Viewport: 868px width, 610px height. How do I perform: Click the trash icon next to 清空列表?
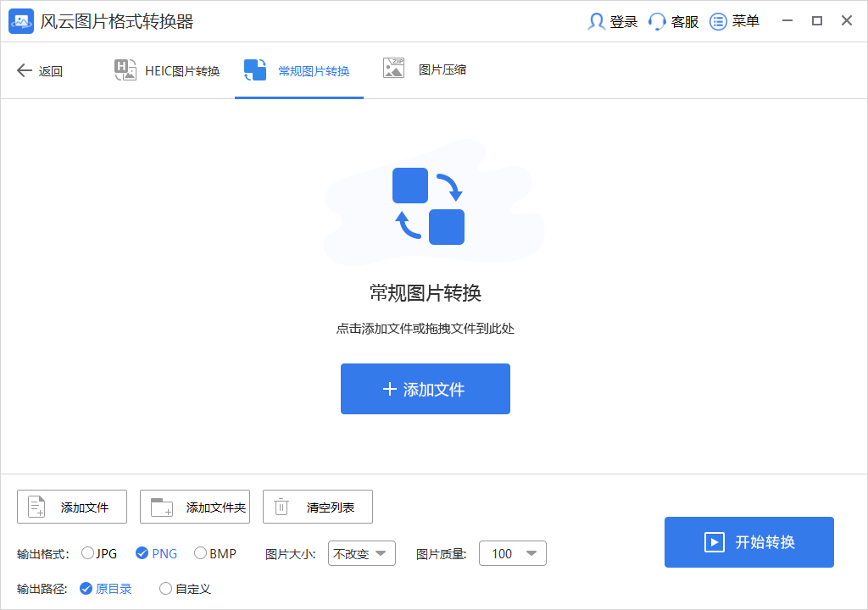281,506
